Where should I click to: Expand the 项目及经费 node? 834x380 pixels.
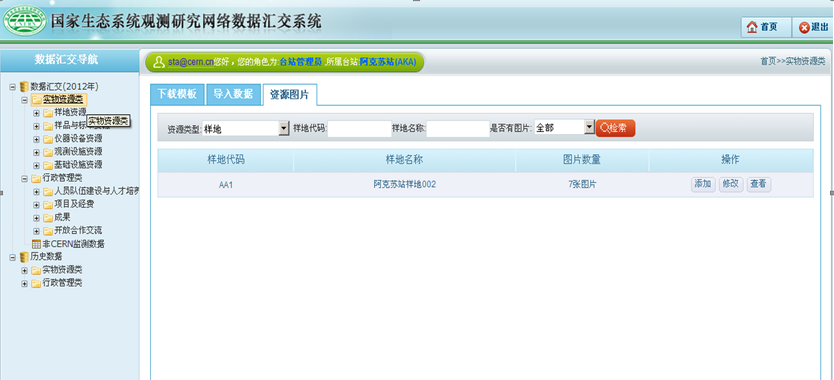tap(37, 205)
